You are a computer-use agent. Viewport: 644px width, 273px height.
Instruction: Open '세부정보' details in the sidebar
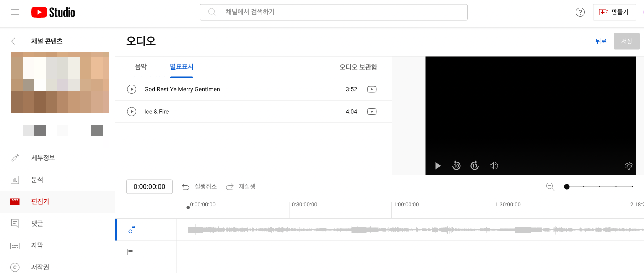pyautogui.click(x=57, y=158)
